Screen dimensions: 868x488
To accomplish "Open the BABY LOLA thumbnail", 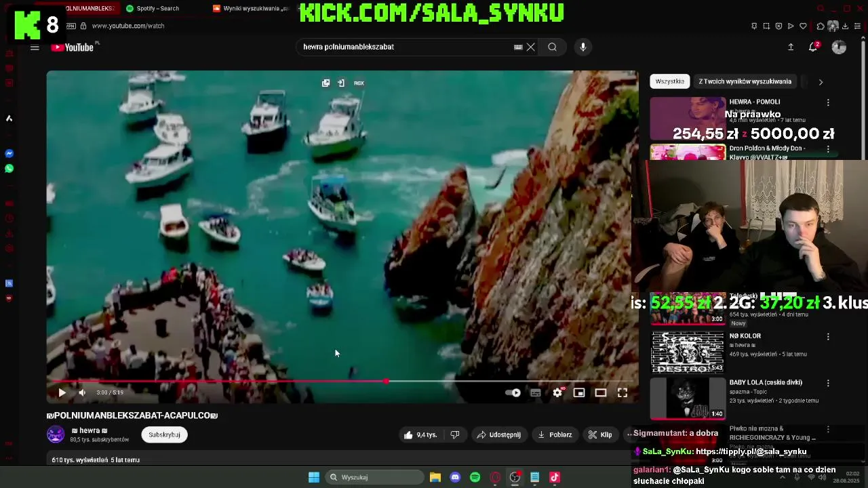I will [x=688, y=399].
